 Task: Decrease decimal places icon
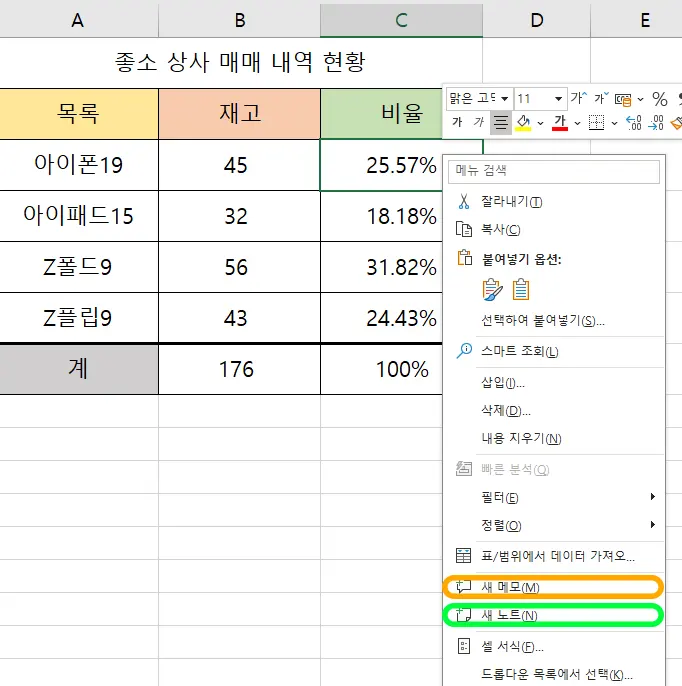click(x=656, y=123)
